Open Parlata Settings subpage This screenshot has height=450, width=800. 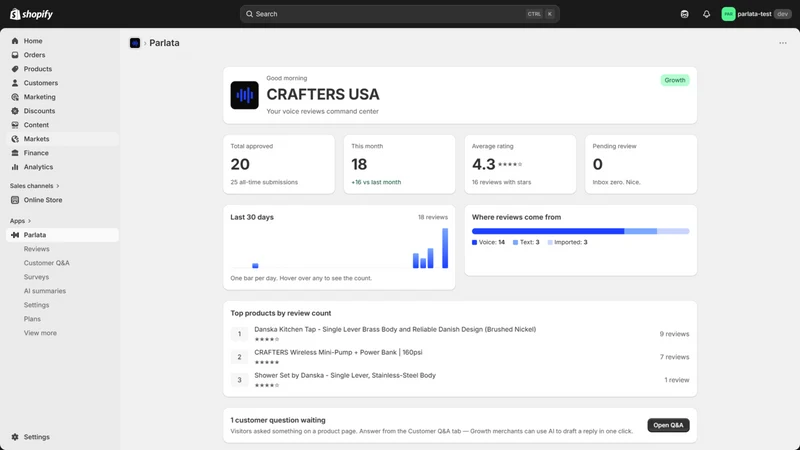pyautogui.click(x=37, y=305)
